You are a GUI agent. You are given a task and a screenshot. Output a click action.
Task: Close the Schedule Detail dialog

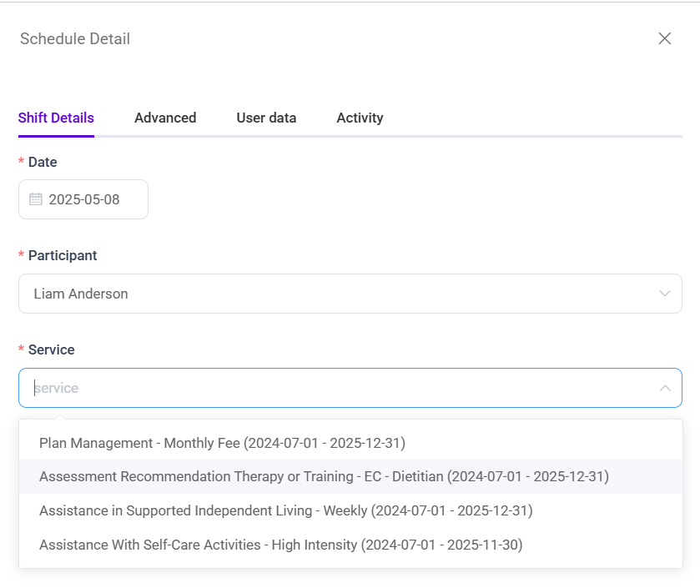pos(665,38)
